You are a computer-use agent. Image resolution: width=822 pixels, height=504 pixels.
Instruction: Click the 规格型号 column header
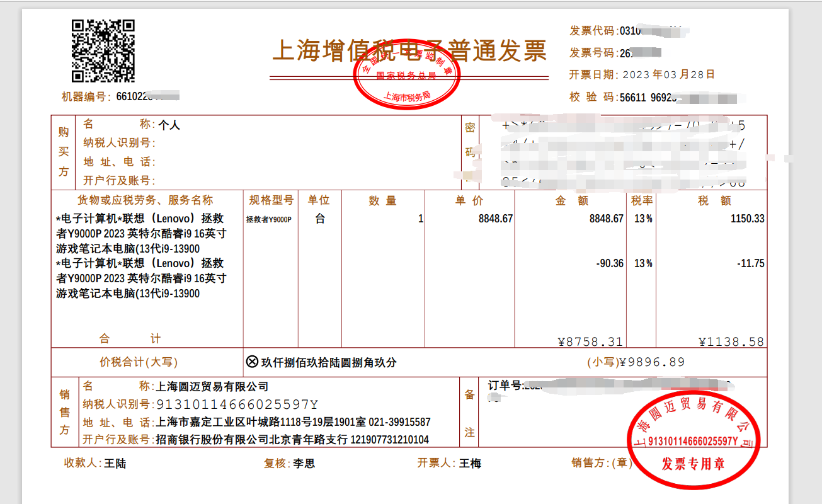pos(271,200)
